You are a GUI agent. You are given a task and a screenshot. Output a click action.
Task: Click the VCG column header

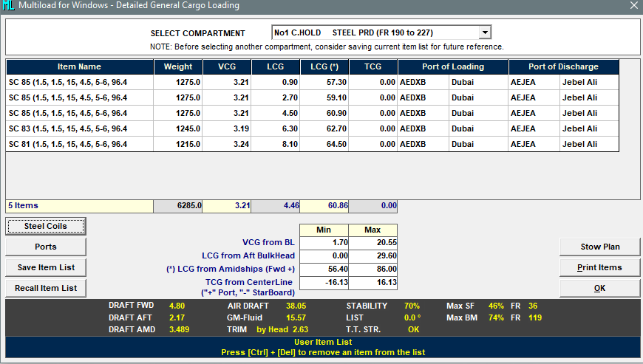[x=227, y=66]
